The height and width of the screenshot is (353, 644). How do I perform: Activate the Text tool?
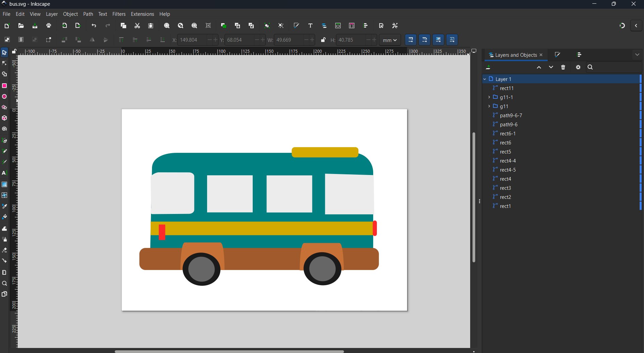pos(4,173)
